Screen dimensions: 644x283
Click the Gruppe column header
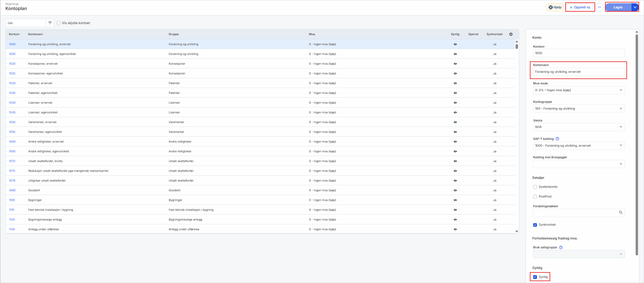(x=174, y=34)
